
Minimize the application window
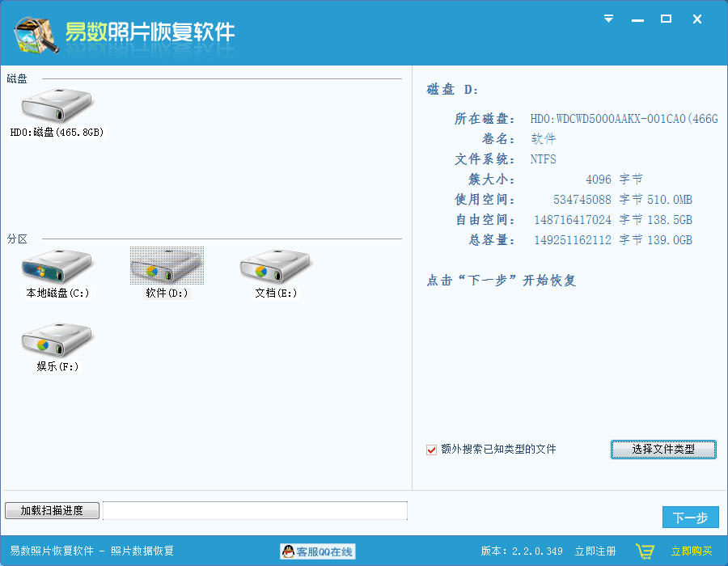[638, 19]
